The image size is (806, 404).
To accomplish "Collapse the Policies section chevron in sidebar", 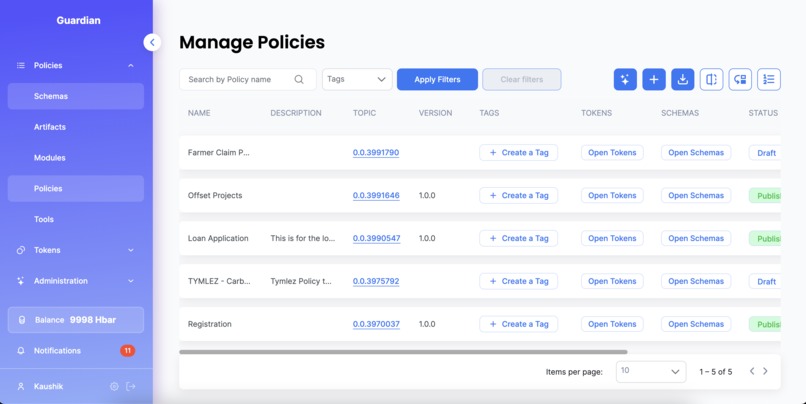I will (131, 65).
